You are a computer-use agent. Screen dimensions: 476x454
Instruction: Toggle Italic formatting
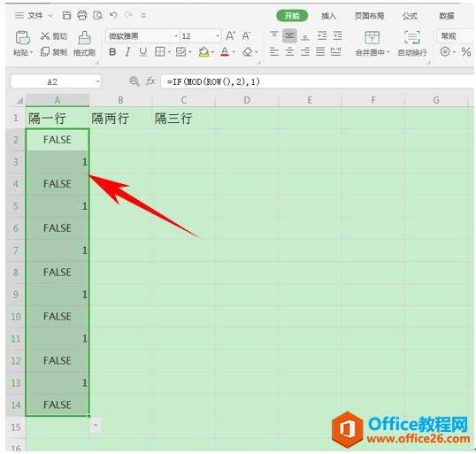[127, 52]
